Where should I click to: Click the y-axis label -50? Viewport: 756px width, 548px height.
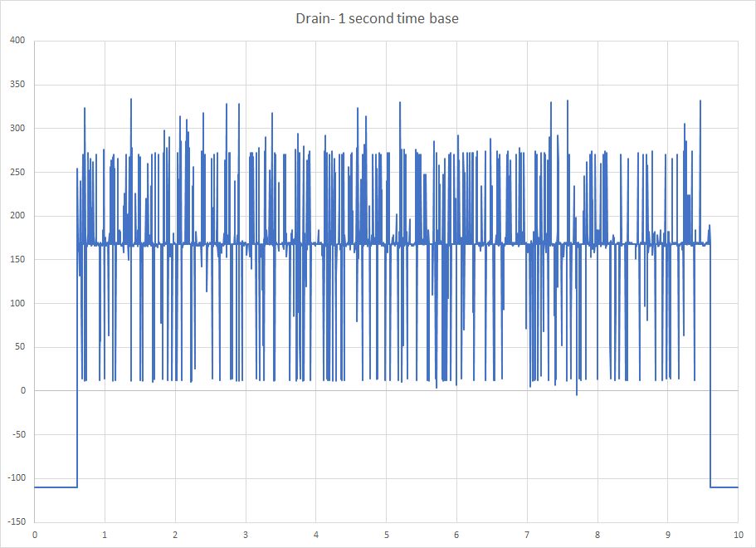point(17,434)
